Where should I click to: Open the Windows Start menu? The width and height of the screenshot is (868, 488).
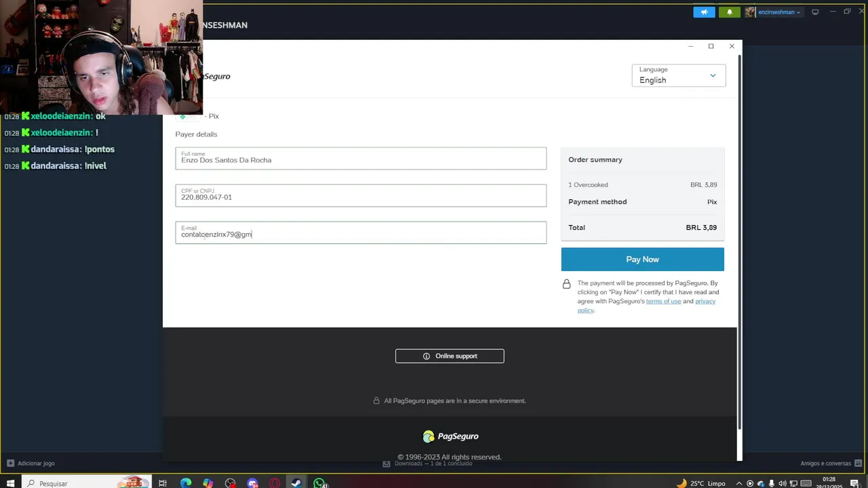[x=10, y=483]
